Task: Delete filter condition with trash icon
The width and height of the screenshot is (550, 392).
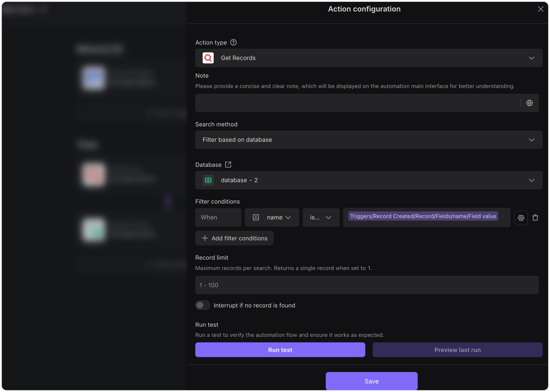Action: click(x=535, y=218)
